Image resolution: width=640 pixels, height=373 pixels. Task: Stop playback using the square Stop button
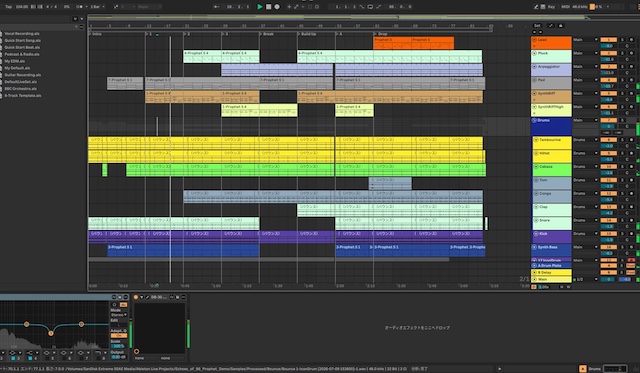point(269,7)
